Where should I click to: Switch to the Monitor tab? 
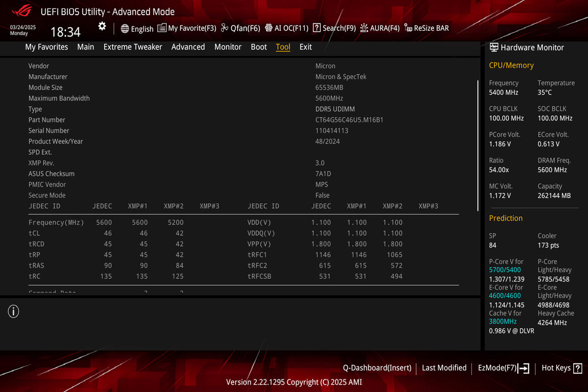click(x=228, y=47)
